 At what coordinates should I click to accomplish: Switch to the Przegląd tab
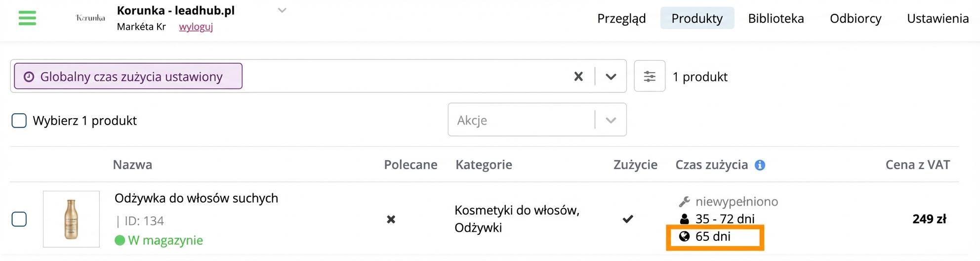coord(621,18)
